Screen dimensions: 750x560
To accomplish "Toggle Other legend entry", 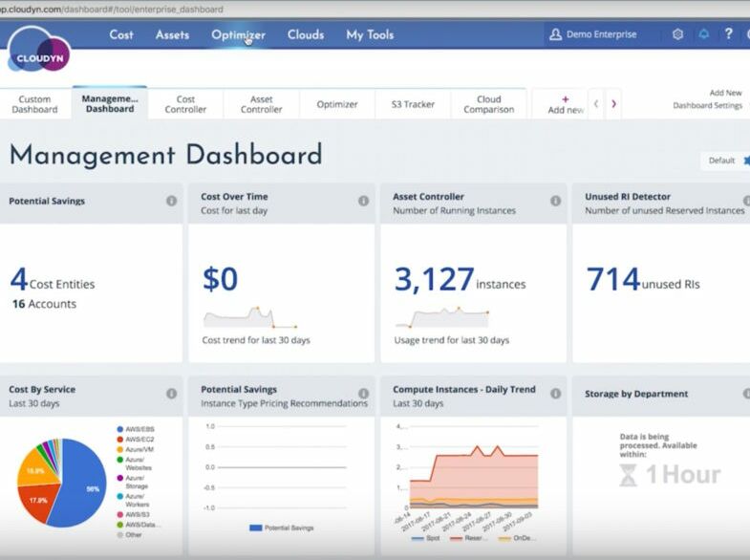I will coord(129,534).
